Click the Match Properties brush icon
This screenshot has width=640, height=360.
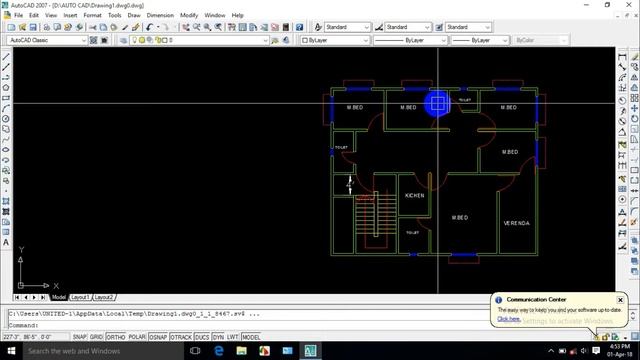[136, 27]
